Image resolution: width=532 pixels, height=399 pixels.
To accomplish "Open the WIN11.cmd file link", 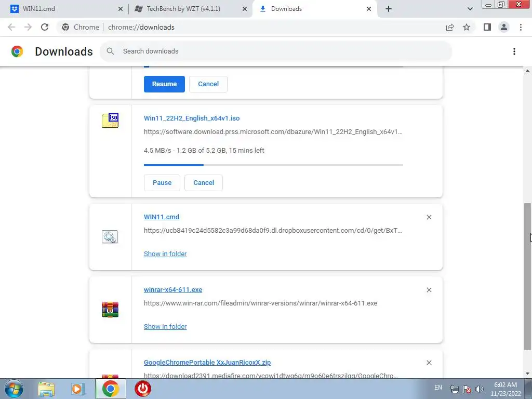I will (x=162, y=217).
